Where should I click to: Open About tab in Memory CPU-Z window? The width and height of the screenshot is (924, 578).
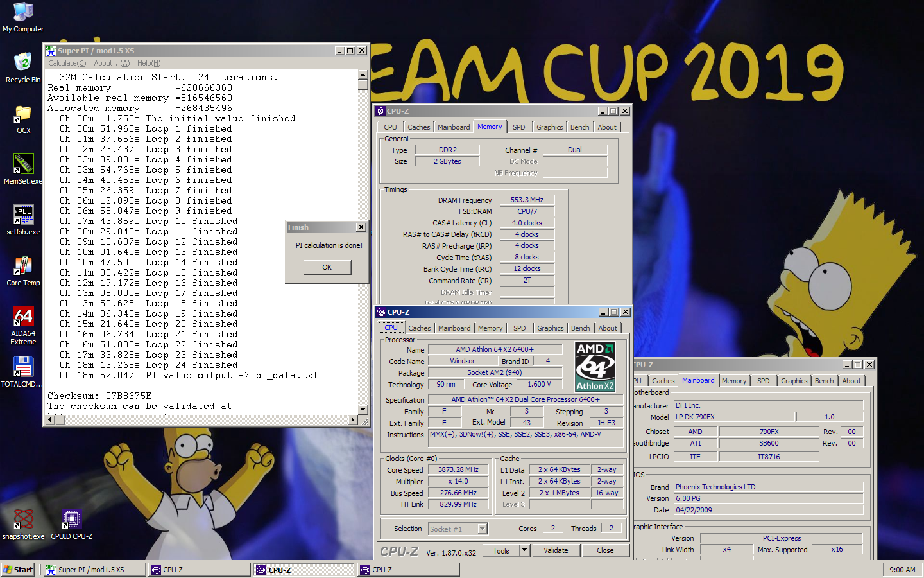[607, 127]
